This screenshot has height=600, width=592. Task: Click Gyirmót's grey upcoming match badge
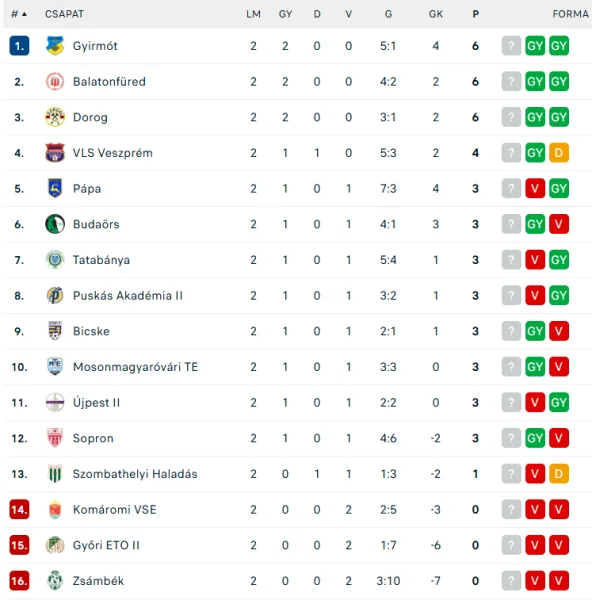(x=511, y=46)
